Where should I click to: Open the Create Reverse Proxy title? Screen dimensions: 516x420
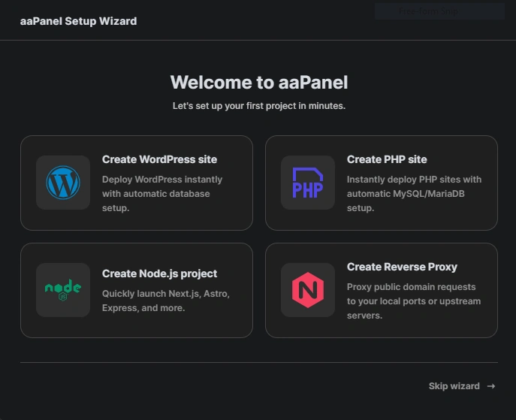coord(402,267)
